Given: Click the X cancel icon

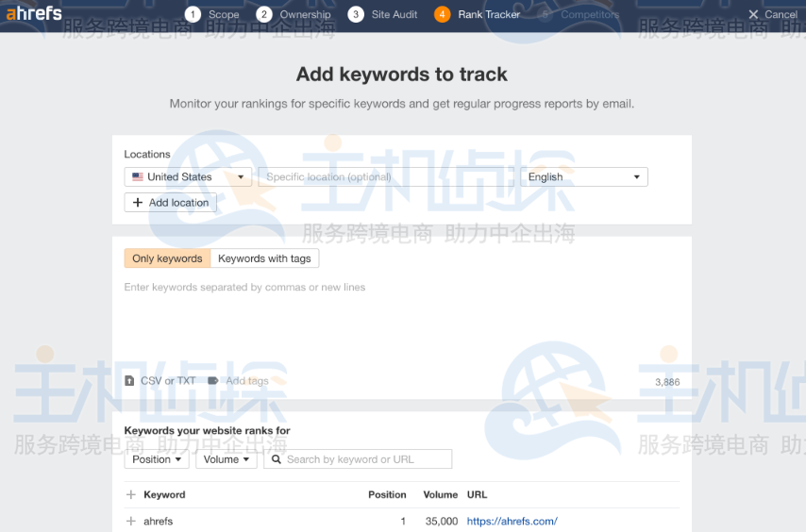Looking at the screenshot, I should 753,14.
